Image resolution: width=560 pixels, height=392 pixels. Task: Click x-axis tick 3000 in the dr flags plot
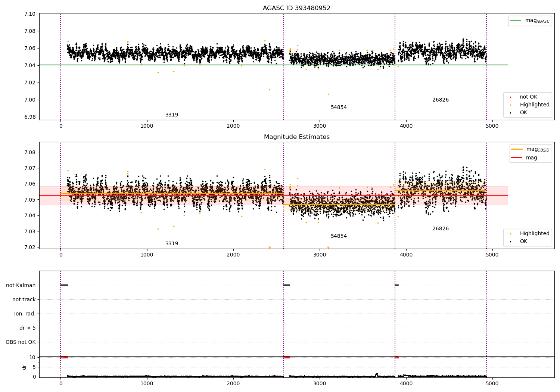[x=320, y=384]
